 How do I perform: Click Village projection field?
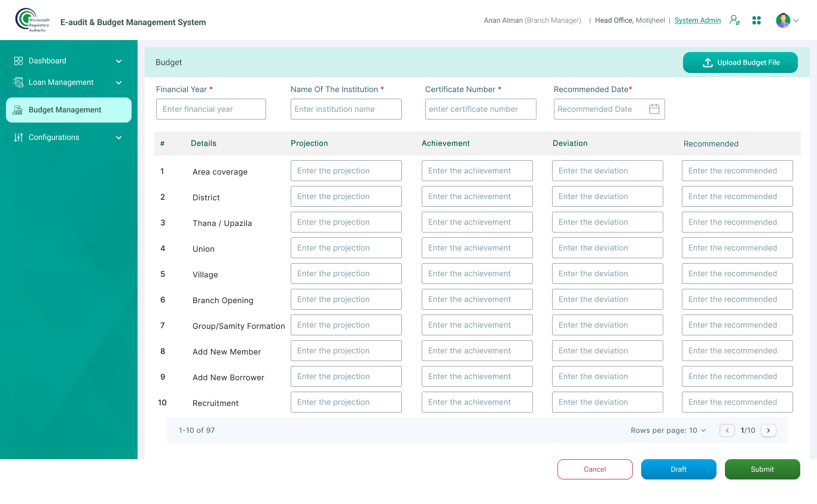[346, 274]
